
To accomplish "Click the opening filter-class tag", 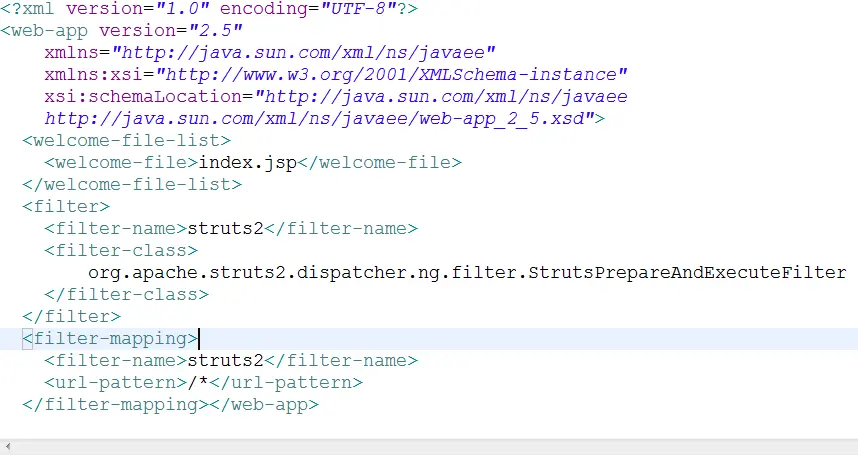I will pyautogui.click(x=121, y=250).
